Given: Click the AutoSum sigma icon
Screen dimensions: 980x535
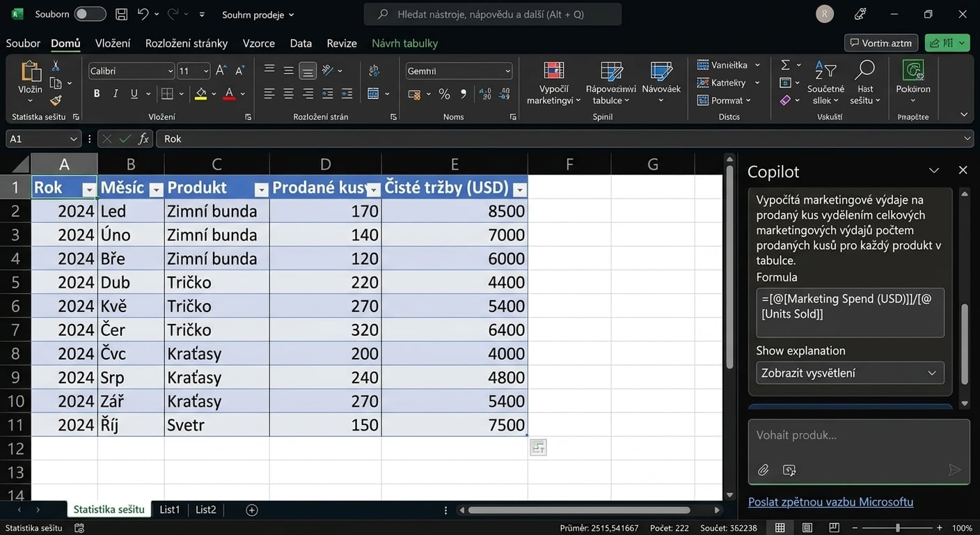Looking at the screenshot, I should pos(785,65).
